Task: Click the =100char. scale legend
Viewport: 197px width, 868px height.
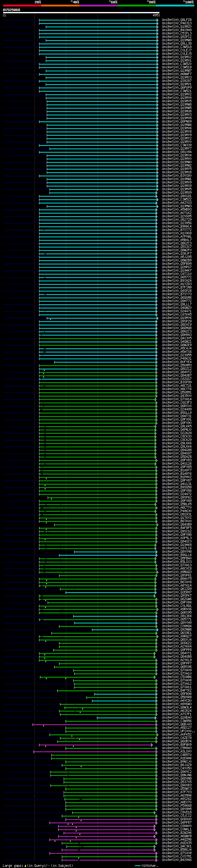Action: pyautogui.click(x=146, y=866)
